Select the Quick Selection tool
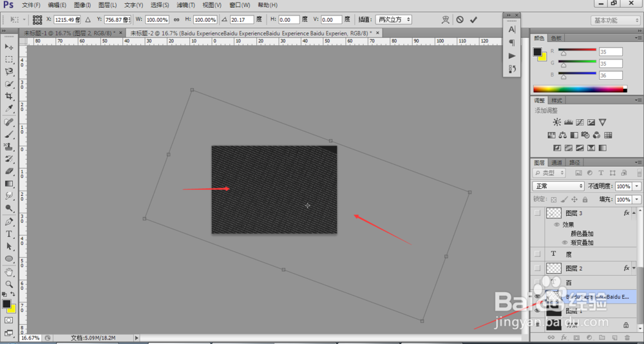The image size is (644, 344). coord(9,84)
